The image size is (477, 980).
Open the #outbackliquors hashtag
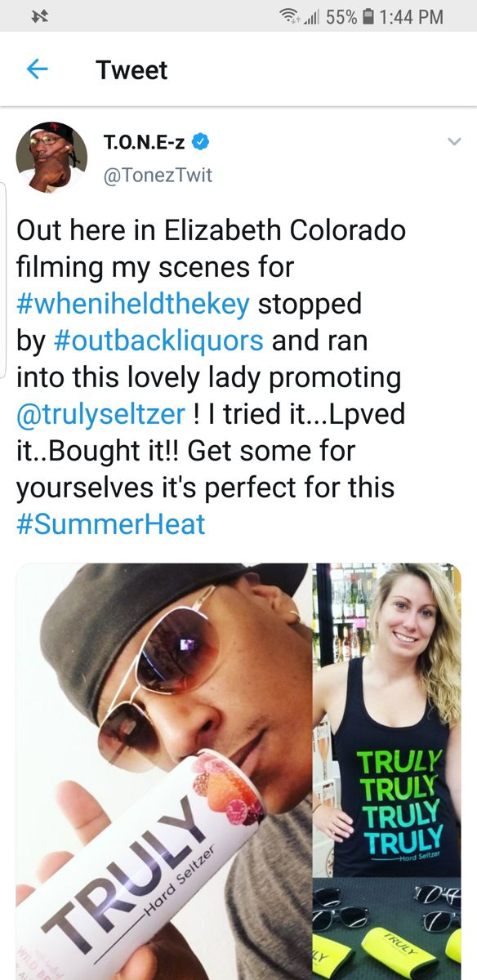tap(159, 341)
